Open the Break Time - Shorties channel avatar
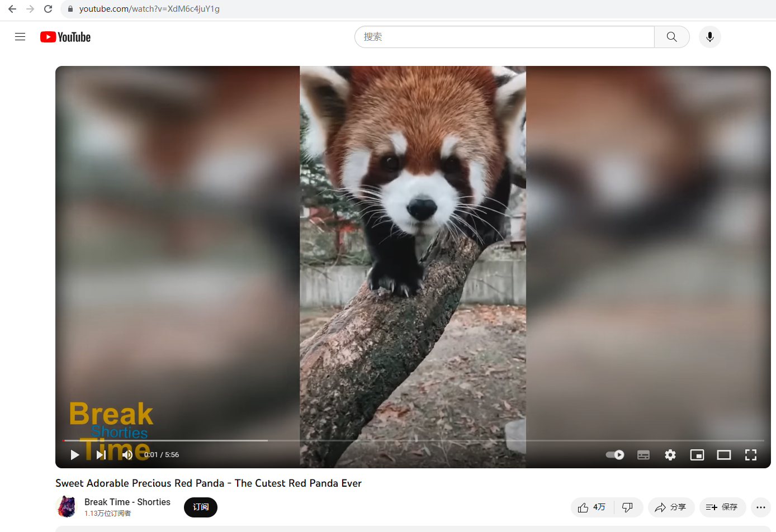The height and width of the screenshot is (532, 776). click(x=67, y=507)
